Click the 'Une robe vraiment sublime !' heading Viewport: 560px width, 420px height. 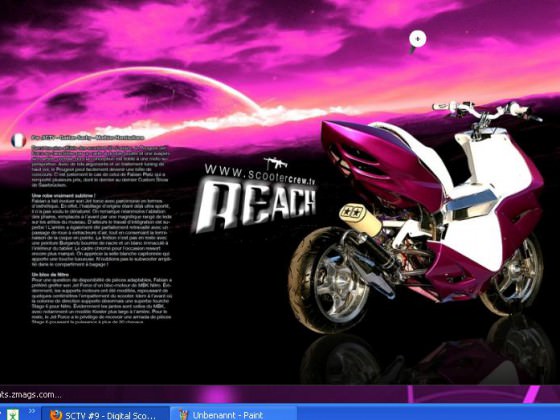[64, 196]
